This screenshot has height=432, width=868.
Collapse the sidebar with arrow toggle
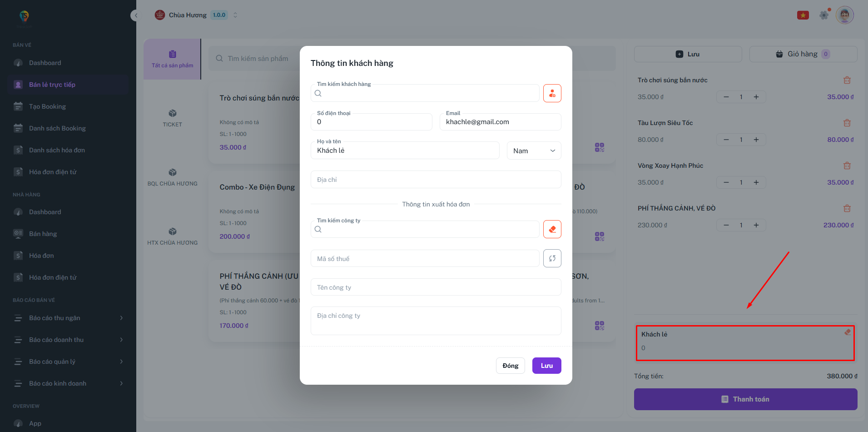point(135,15)
